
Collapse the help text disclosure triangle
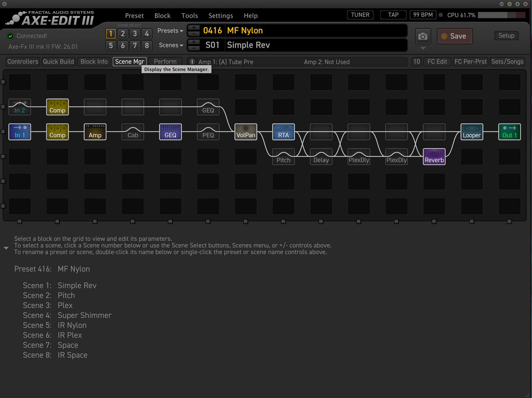click(x=6, y=248)
